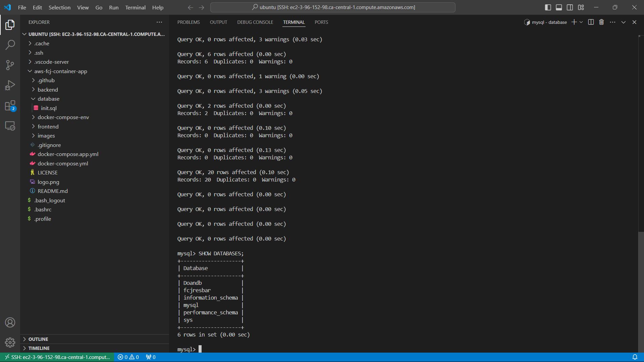Expand the .ssh folder
This screenshot has width=644, height=362.
pos(95,53)
